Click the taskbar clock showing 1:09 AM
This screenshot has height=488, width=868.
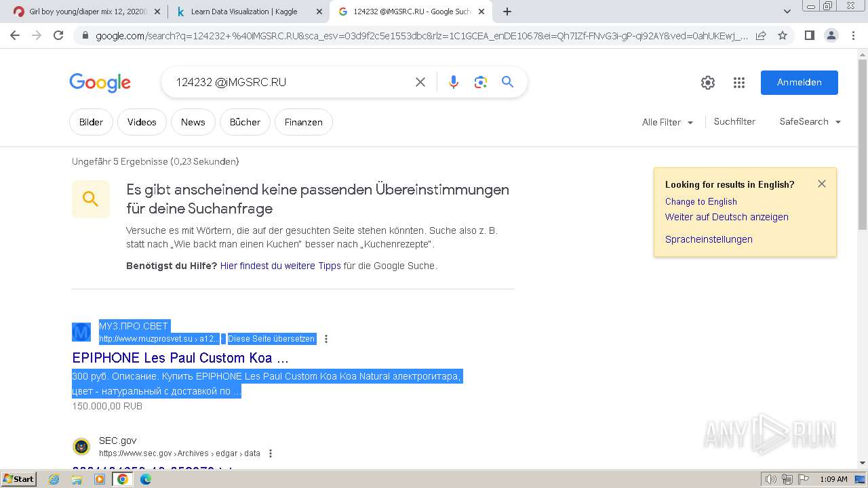tap(833, 479)
